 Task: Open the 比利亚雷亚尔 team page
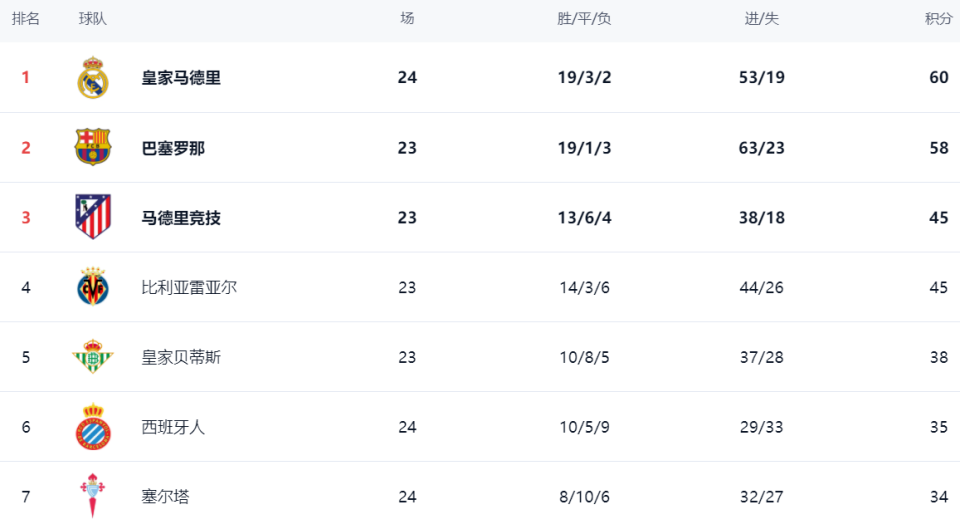[189, 288]
